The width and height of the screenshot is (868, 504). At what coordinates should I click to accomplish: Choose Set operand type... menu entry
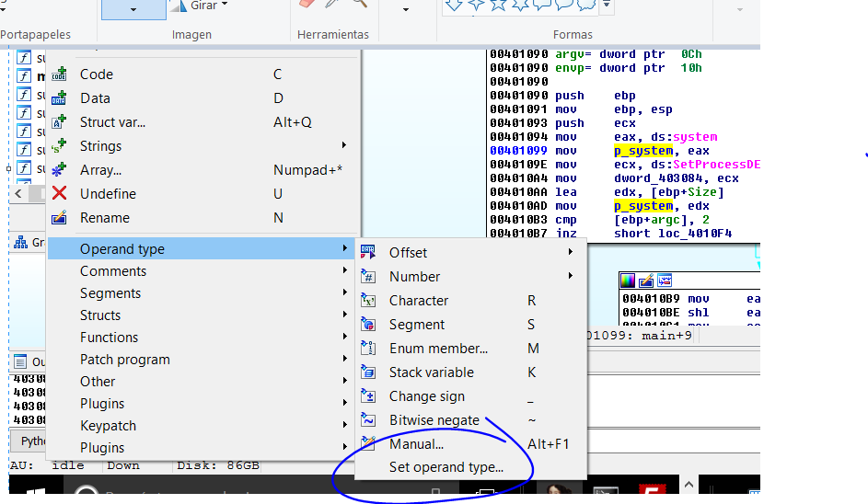point(446,467)
